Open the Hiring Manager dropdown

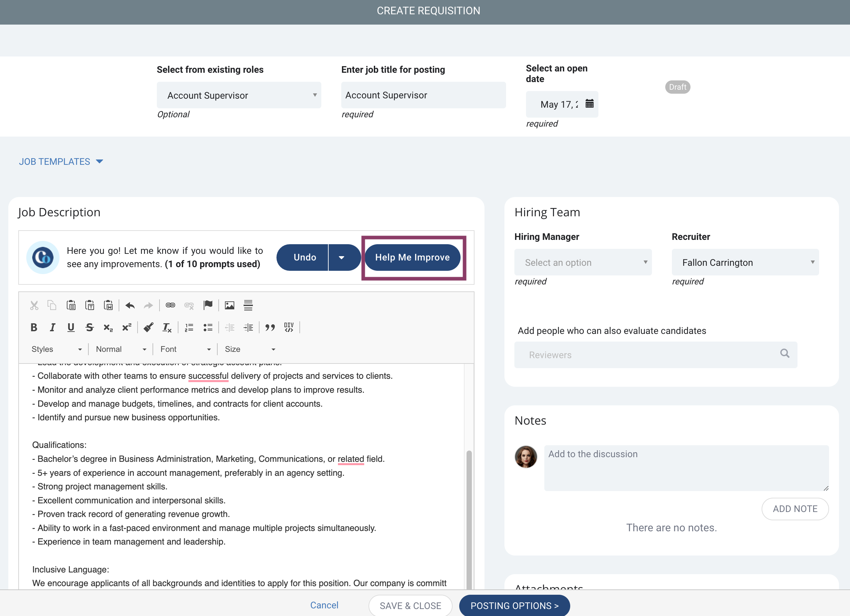pyautogui.click(x=583, y=262)
